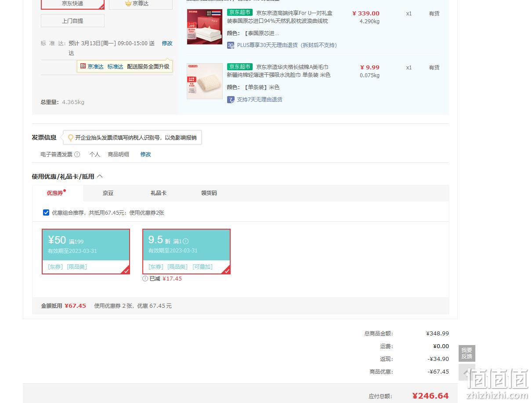
Task: Open the towel product thumbnail
Action: click(204, 81)
